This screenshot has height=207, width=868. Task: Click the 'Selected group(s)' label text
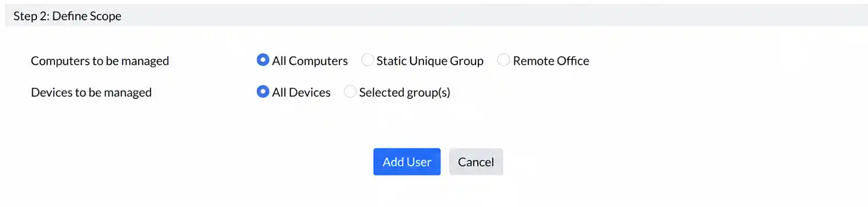[x=405, y=93]
